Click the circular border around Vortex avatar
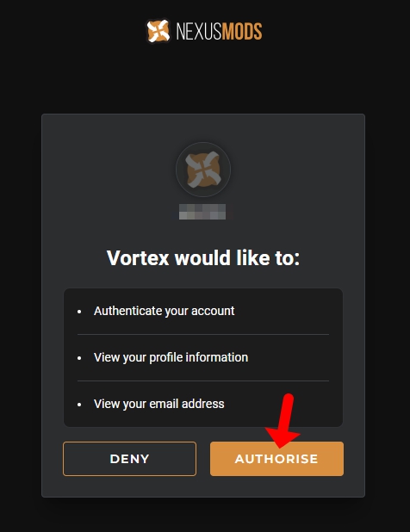 (203, 170)
